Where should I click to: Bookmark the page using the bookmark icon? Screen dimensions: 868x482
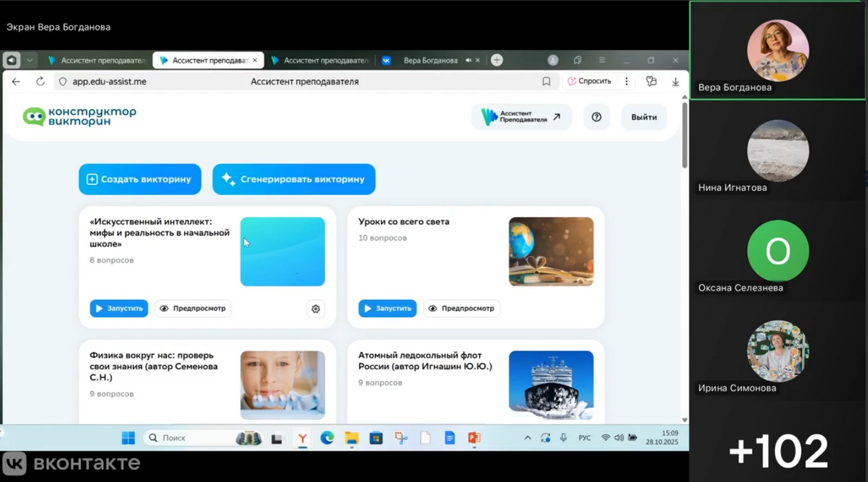pos(546,81)
